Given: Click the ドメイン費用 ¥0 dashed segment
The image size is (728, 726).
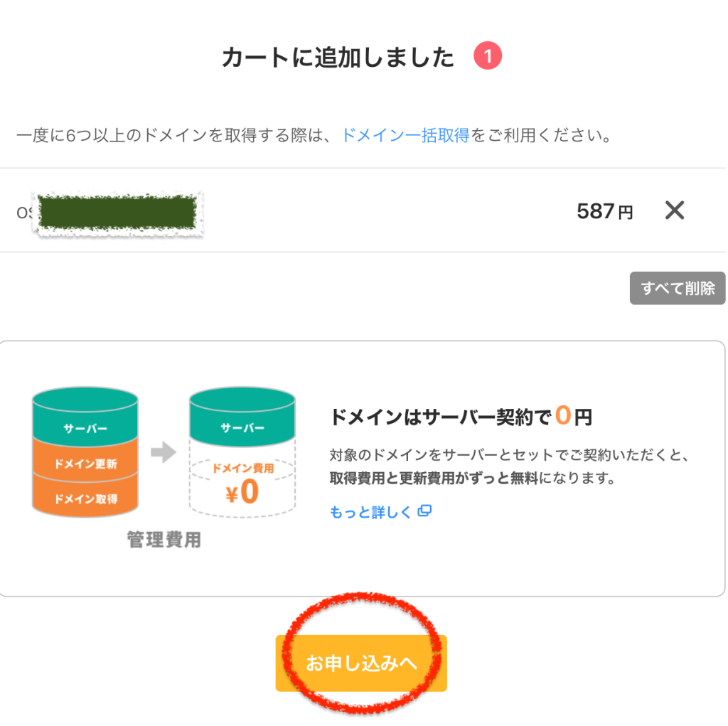Looking at the screenshot, I should click(x=242, y=484).
